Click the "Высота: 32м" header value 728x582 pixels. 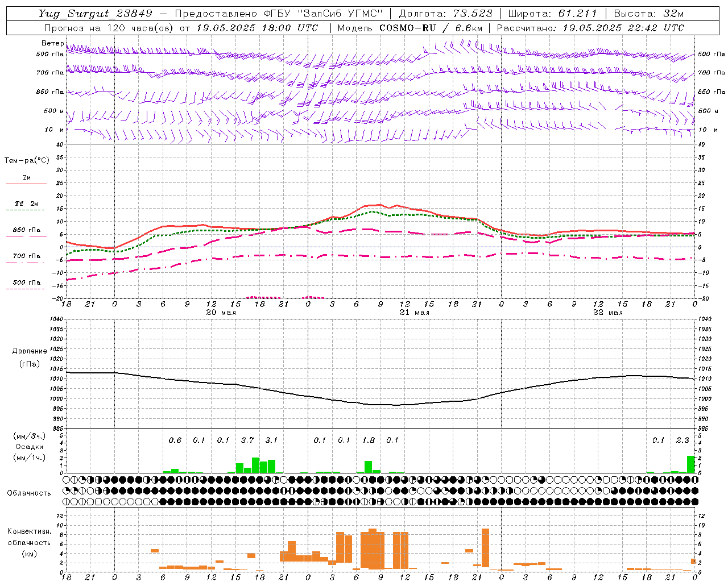coord(648,14)
